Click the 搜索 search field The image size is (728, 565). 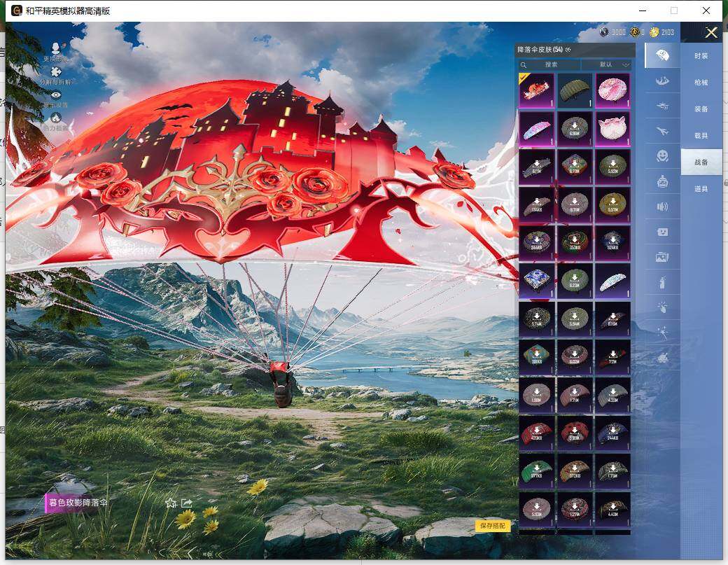pyautogui.click(x=549, y=64)
